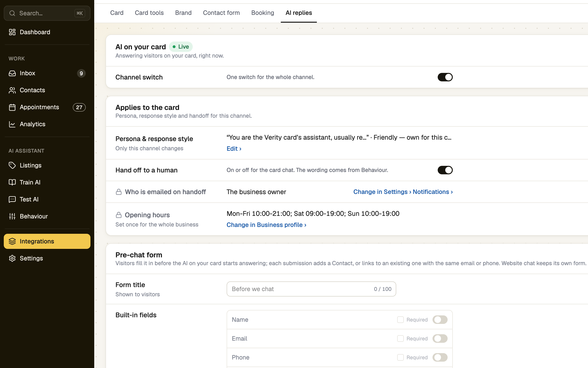
Task: Switch to the Card tab
Action: pyautogui.click(x=117, y=13)
